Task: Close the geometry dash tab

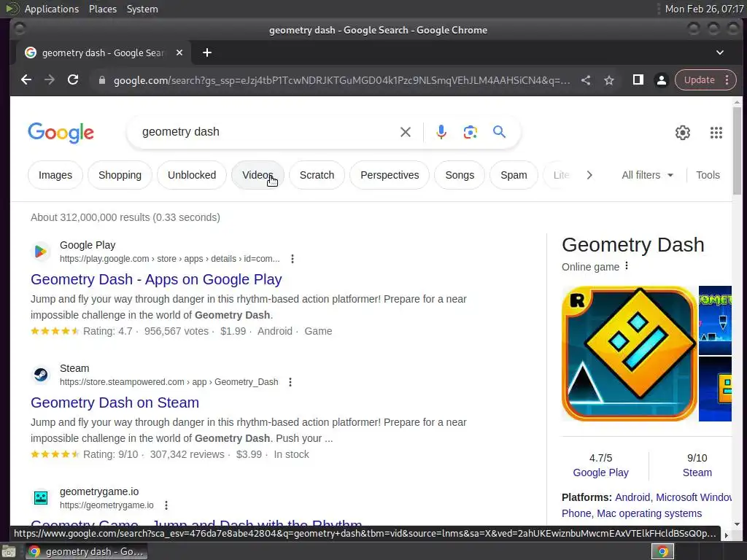Action: tap(179, 52)
